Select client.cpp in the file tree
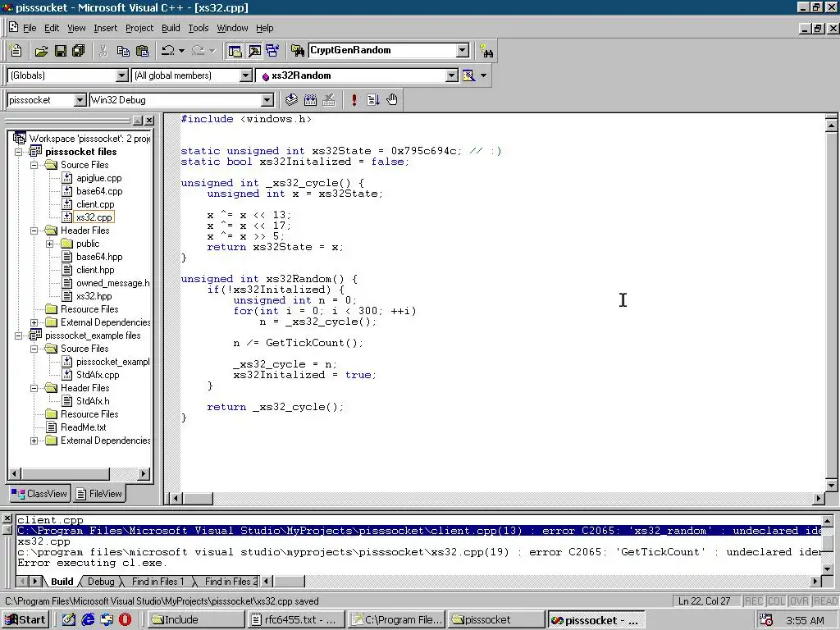The width and height of the screenshot is (840, 630). tap(95, 204)
